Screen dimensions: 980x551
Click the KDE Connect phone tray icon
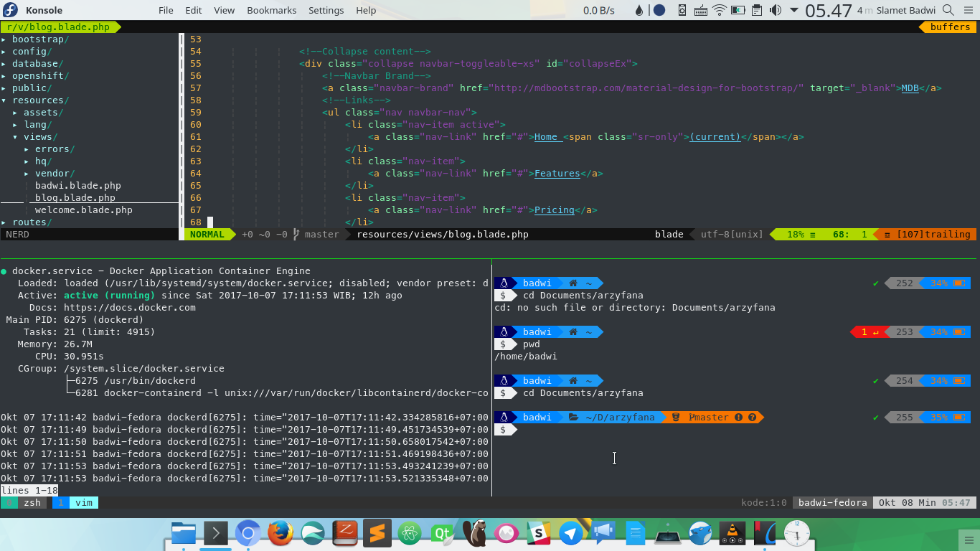coord(682,10)
